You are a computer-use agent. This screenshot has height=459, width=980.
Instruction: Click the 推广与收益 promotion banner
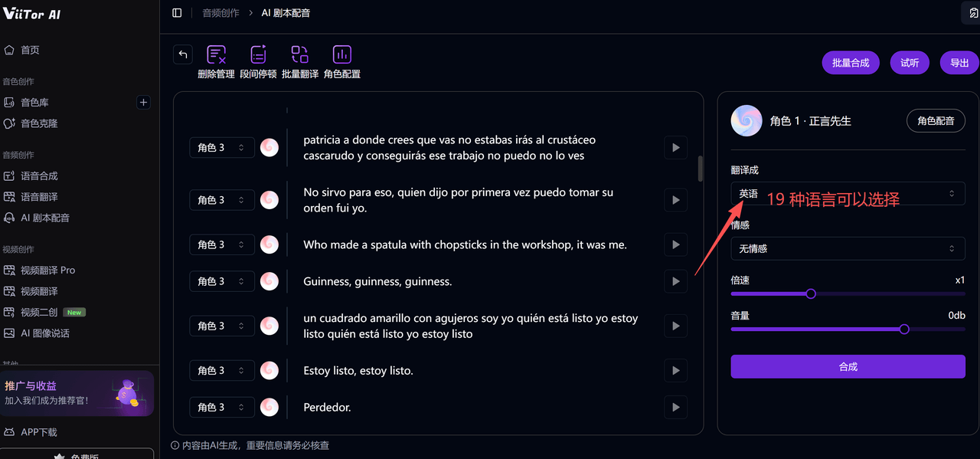tap(77, 392)
